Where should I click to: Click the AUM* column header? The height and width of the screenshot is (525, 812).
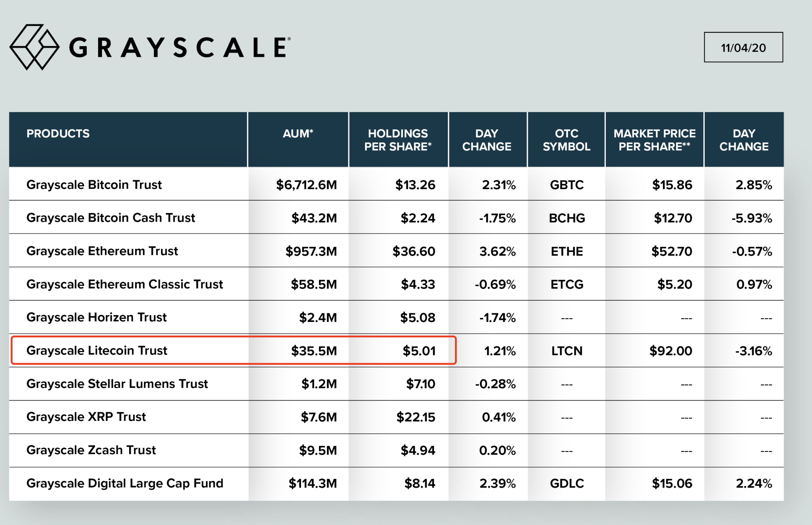298,133
